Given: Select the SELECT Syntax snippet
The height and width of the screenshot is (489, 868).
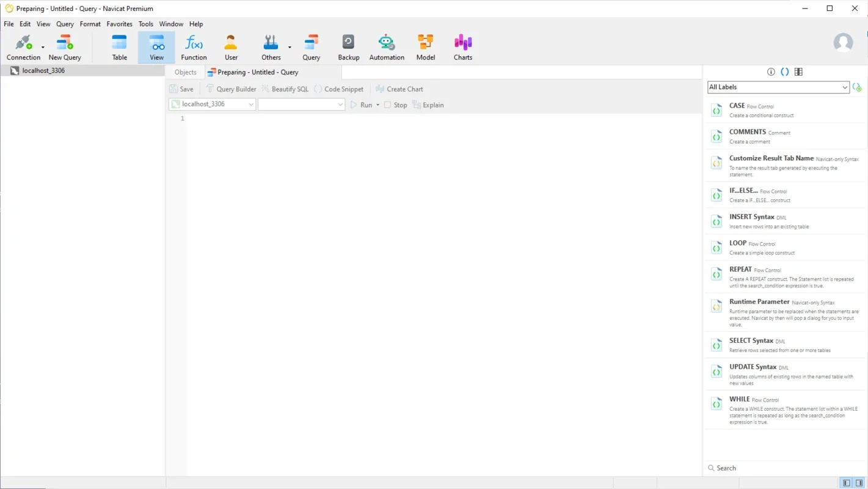Looking at the screenshot, I should [786, 345].
